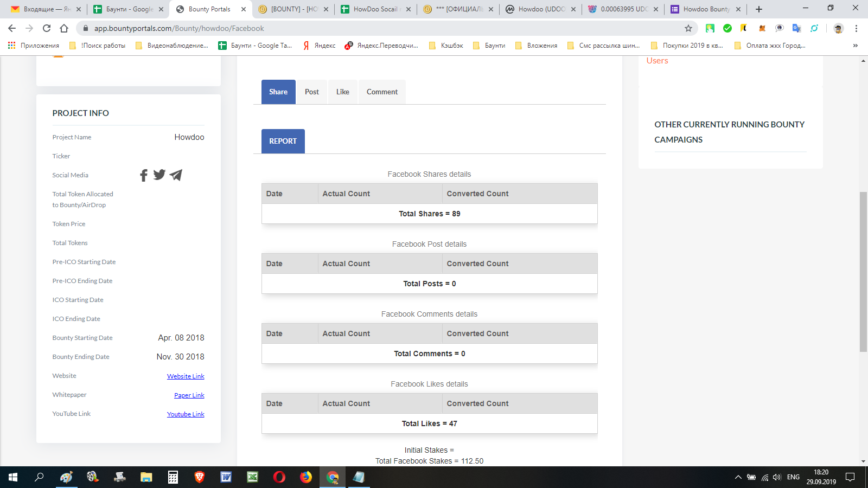Open the Users link
868x488 pixels.
point(657,61)
